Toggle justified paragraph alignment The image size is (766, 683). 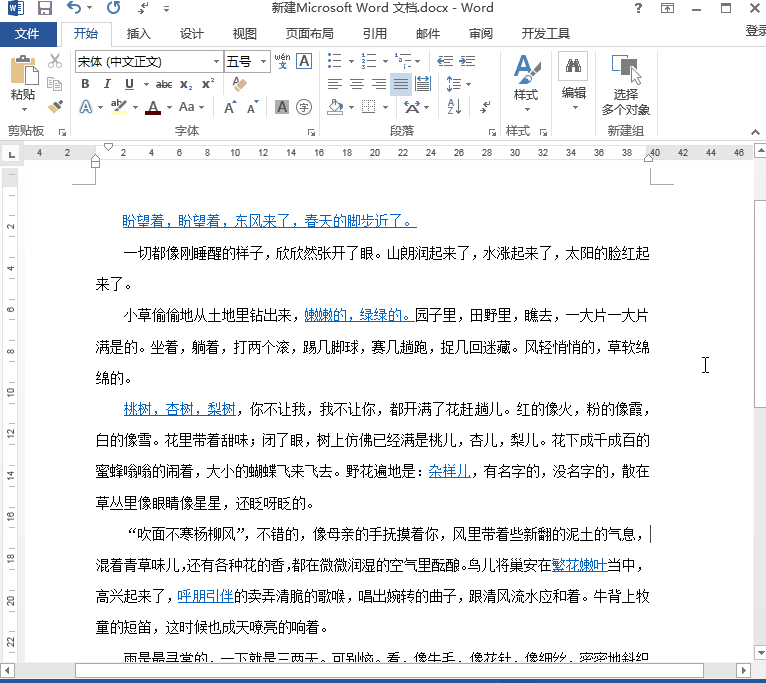[401, 84]
